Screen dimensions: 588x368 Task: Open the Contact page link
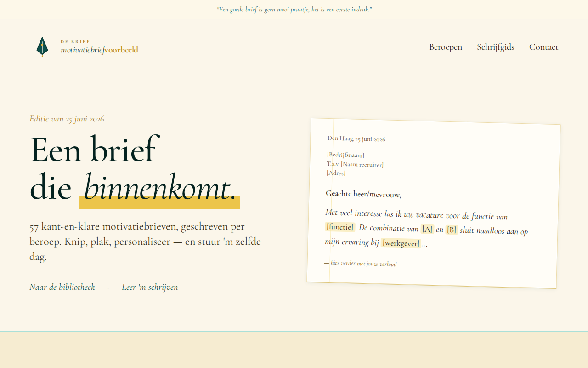pyautogui.click(x=544, y=47)
